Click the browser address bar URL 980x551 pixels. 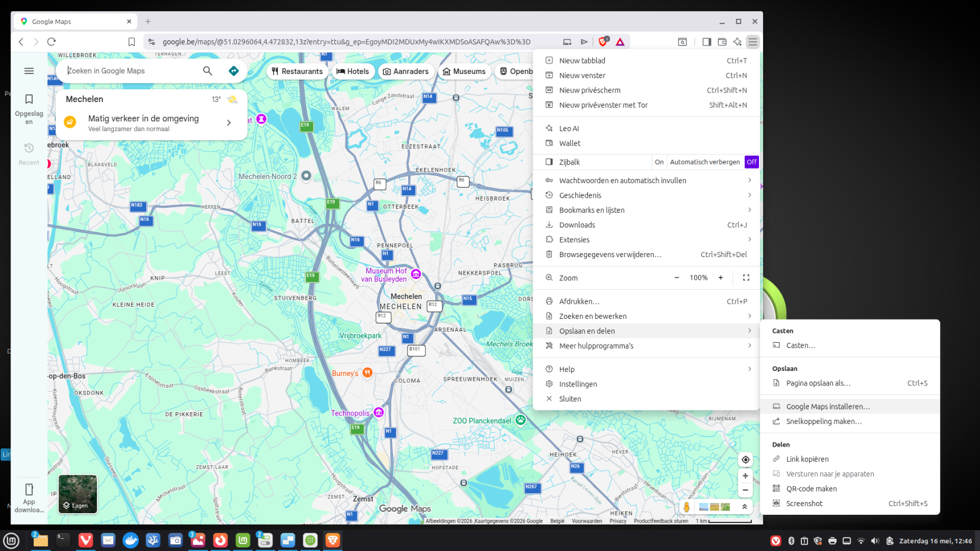[x=346, y=42]
